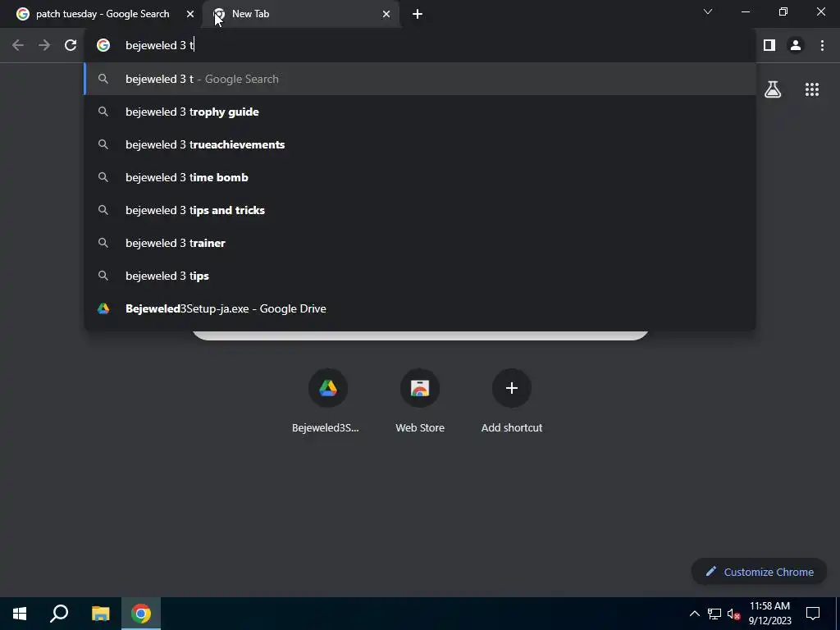This screenshot has width=840, height=630.
Task: Open the taskbar clock and date
Action: coord(769,614)
